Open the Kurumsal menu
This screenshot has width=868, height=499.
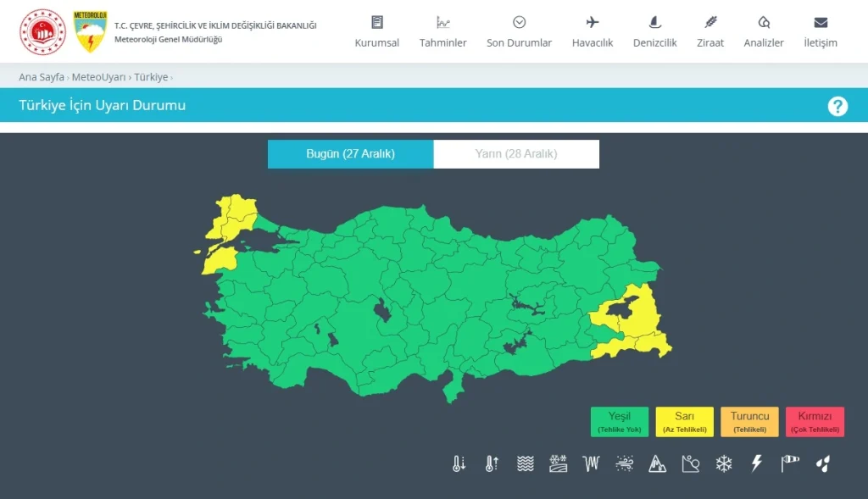[376, 31]
